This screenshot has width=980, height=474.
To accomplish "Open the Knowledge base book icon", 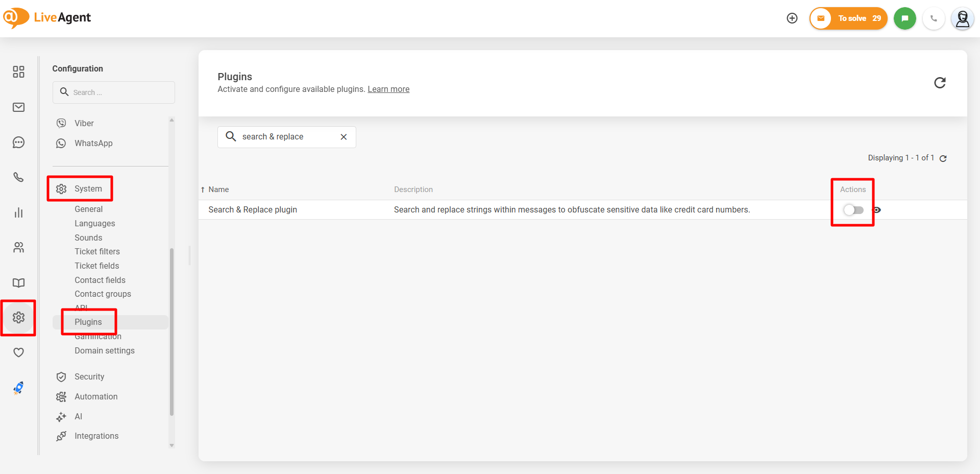I will [x=19, y=283].
